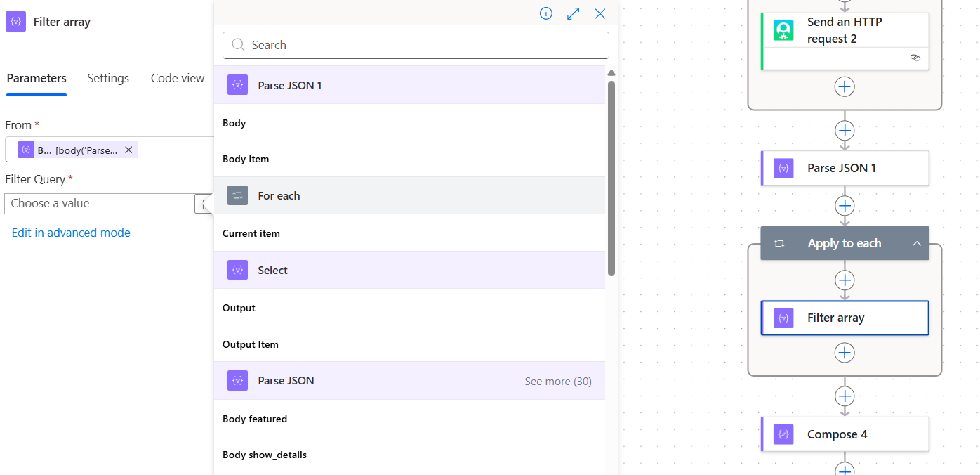980x475 pixels.
Task: Select the Parse JSON 1 canvas action
Action: [845, 168]
